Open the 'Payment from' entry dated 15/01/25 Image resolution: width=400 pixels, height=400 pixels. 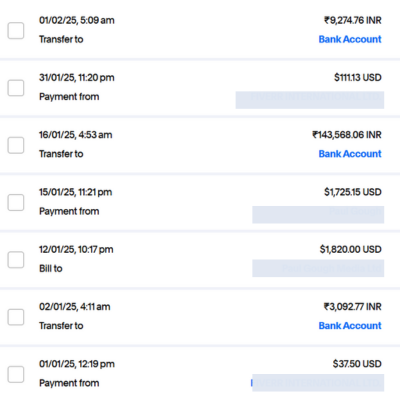point(69,211)
